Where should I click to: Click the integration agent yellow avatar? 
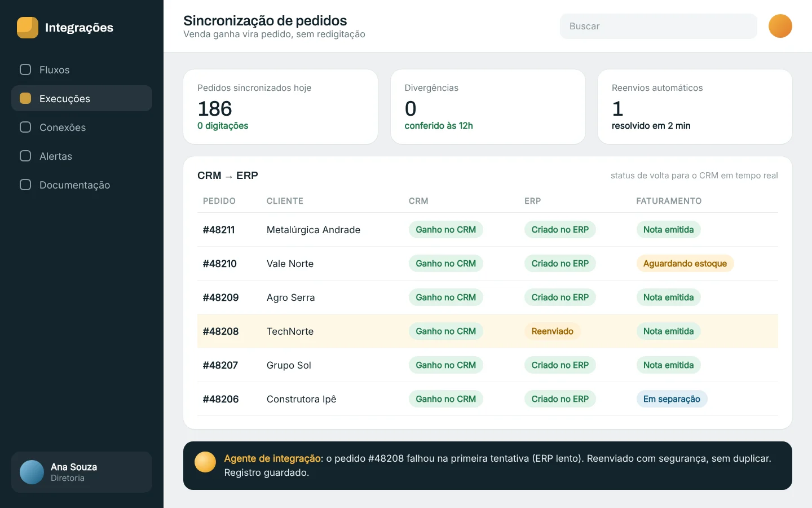click(205, 462)
